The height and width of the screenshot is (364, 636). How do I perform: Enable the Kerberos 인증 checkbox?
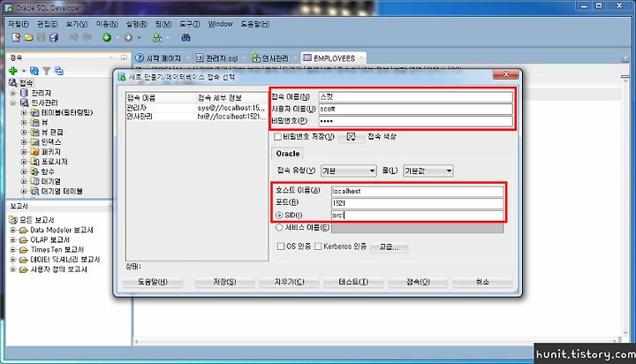318,246
